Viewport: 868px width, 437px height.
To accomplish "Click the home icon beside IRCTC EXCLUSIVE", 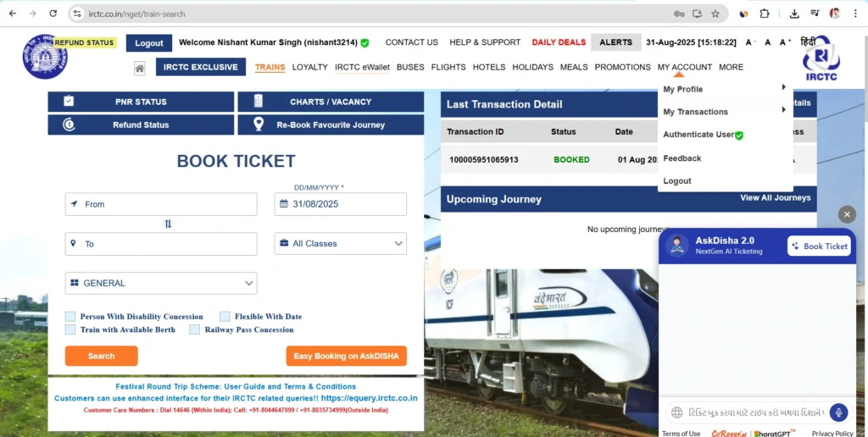I will coord(140,68).
